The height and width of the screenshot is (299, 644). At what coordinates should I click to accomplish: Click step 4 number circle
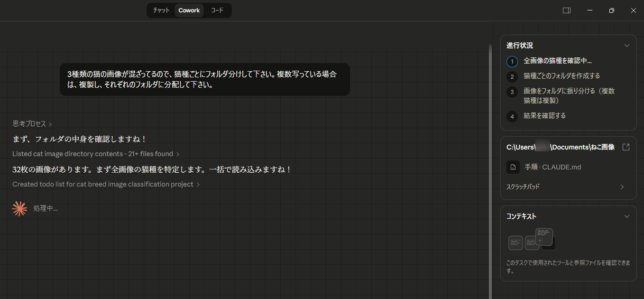pos(512,116)
